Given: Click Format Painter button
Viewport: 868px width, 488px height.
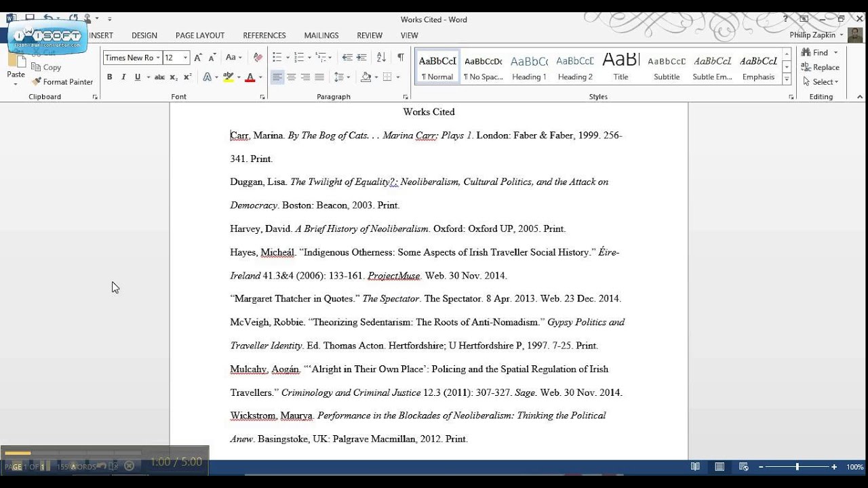Looking at the screenshot, I should pyautogui.click(x=62, y=82).
